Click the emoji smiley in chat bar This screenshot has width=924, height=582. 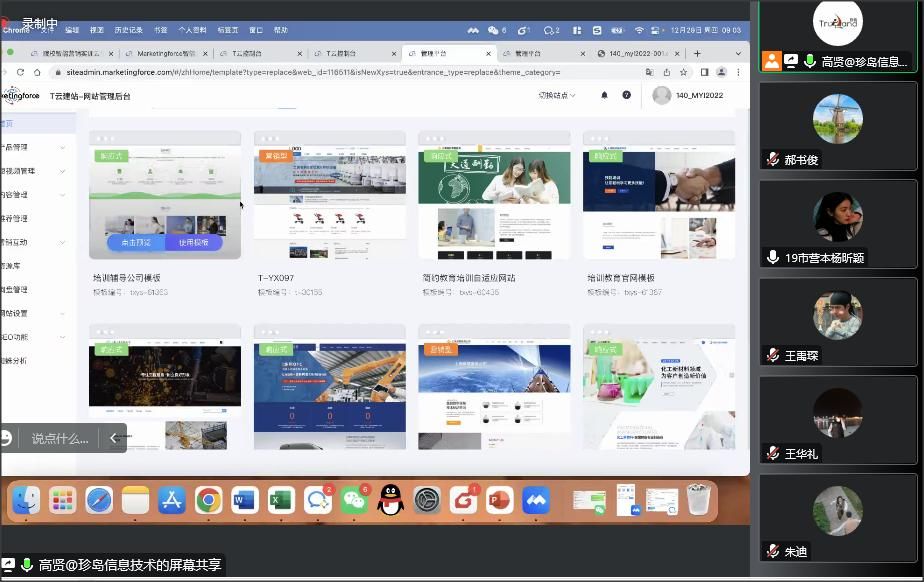(6, 438)
